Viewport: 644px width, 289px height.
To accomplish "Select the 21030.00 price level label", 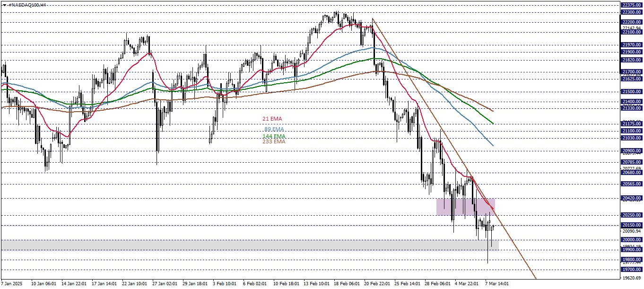I will click(632, 138).
